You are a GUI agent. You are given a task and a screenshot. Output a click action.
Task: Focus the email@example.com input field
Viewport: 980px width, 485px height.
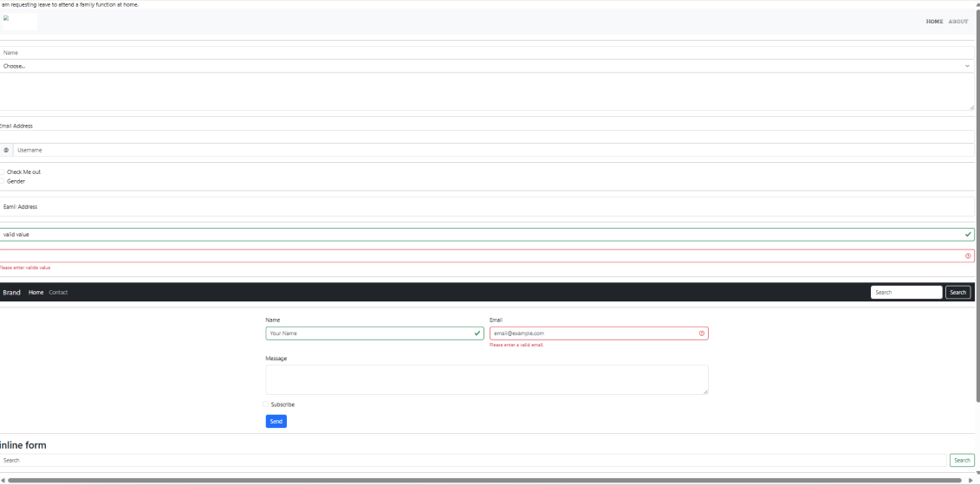(x=599, y=333)
